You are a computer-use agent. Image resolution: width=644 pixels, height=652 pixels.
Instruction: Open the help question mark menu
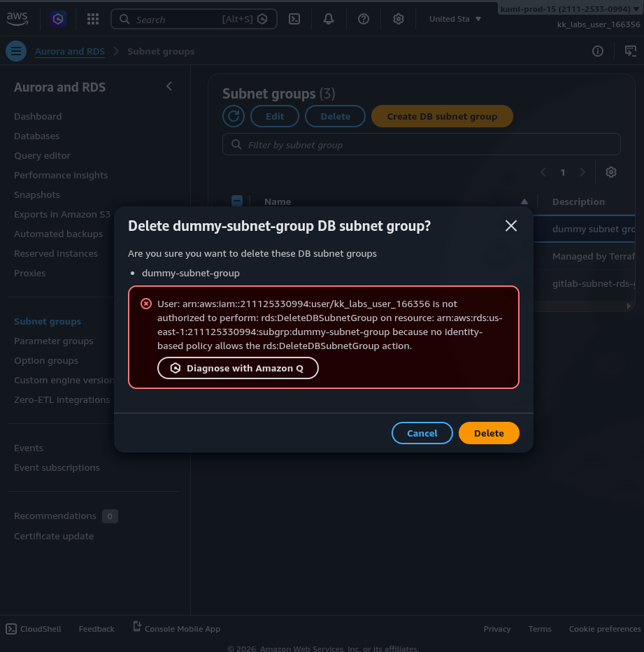[364, 19]
